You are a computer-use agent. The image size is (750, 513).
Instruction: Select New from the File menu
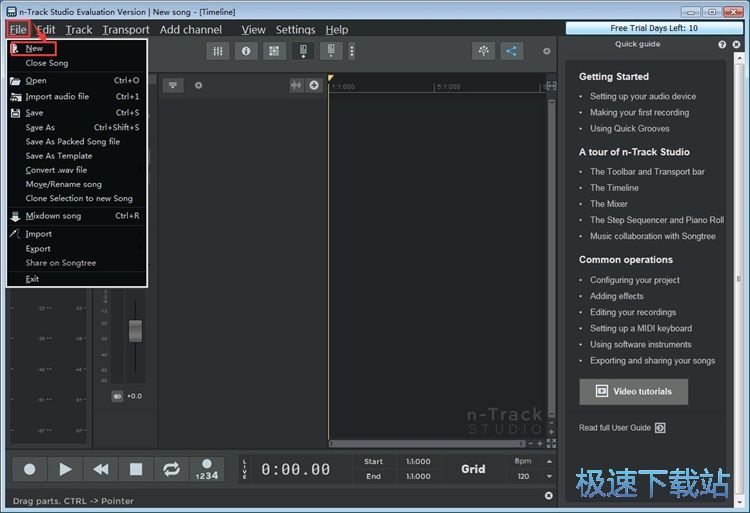[x=35, y=48]
